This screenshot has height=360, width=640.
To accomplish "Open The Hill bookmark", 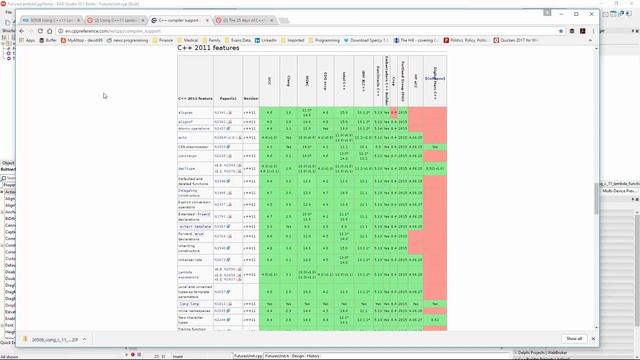I will pyautogui.click(x=416, y=40).
